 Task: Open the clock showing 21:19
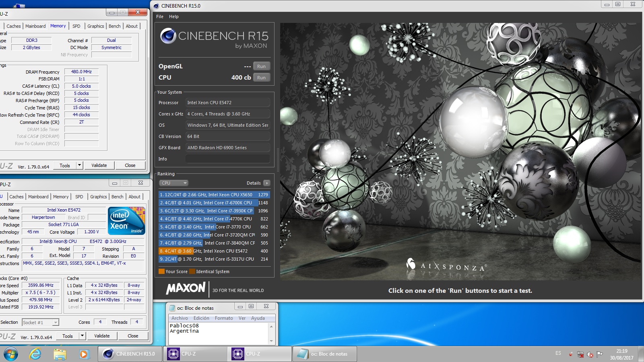point(621,354)
